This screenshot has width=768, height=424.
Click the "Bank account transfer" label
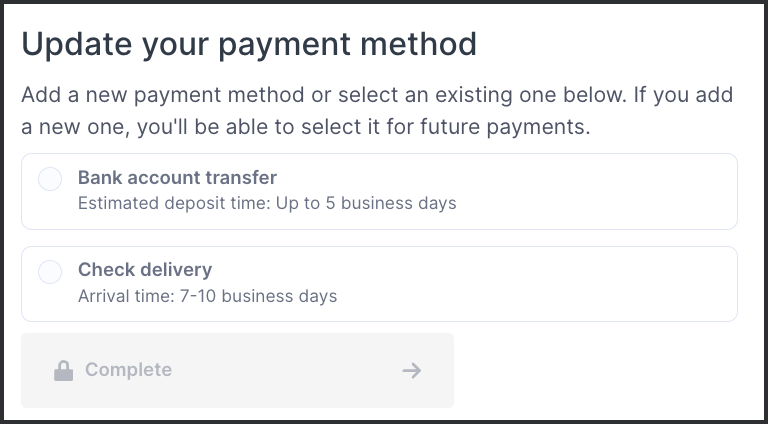177,178
